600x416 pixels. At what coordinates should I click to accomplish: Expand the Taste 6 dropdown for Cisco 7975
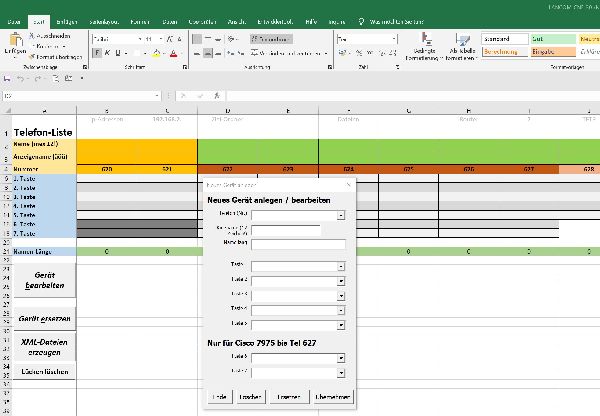click(x=341, y=356)
